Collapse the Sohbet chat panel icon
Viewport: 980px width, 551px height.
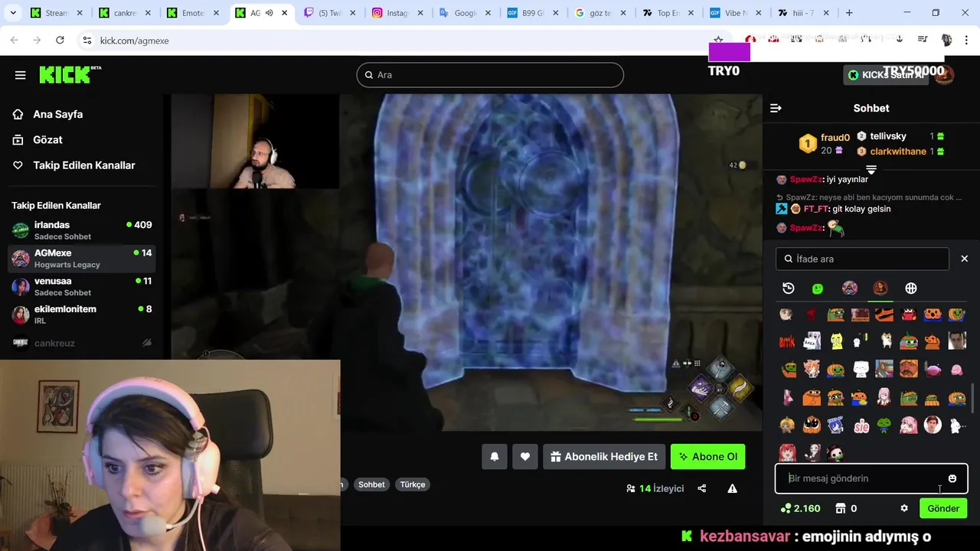(776, 109)
